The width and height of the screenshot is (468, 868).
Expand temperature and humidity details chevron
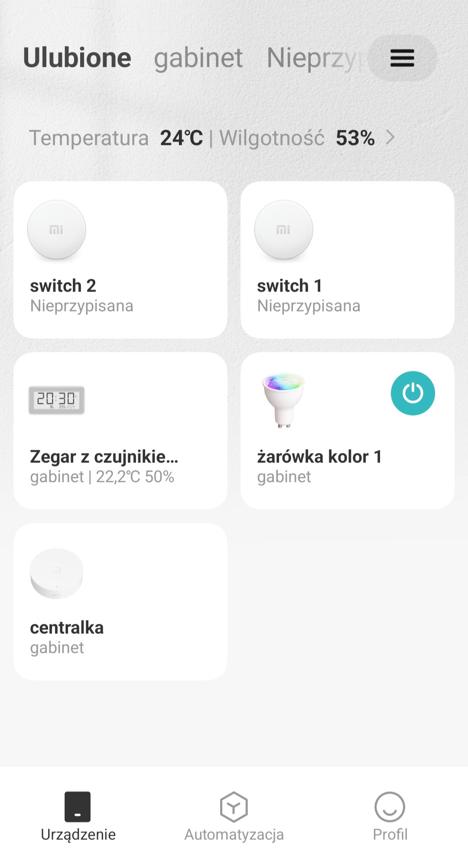point(390,138)
